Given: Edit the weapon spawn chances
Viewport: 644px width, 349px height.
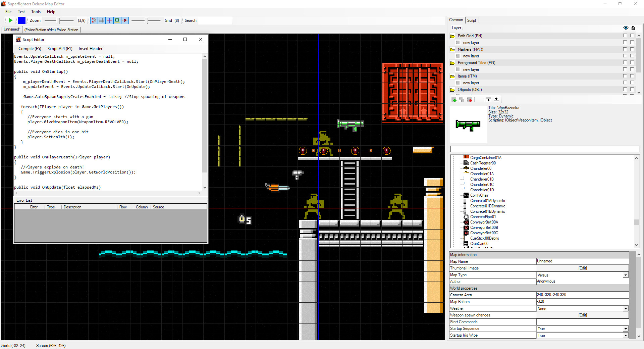Looking at the screenshot, I should point(582,315).
